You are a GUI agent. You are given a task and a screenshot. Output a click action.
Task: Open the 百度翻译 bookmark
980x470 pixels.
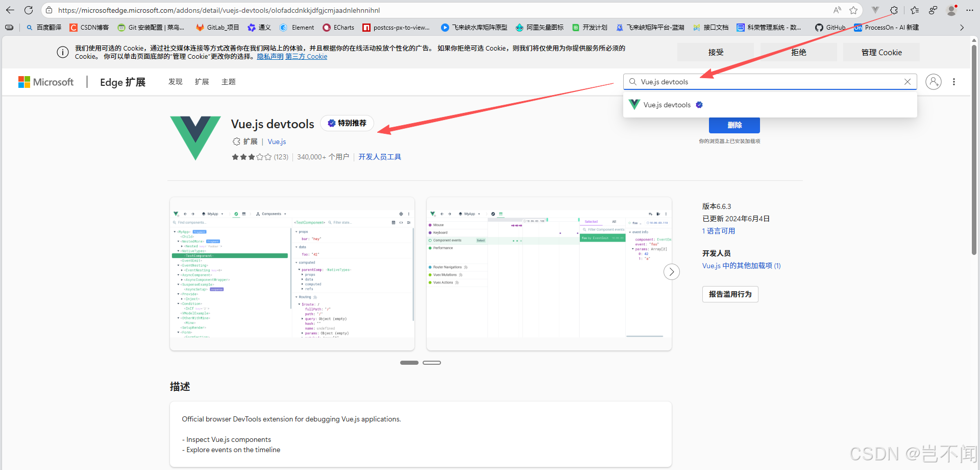click(44, 28)
